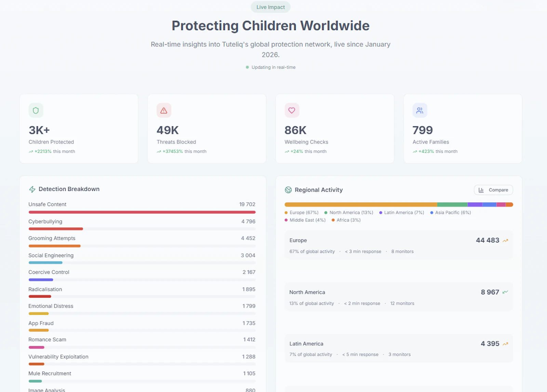Viewport: 547px width, 392px height.
Task: Click the Live Impact badge
Action: pyautogui.click(x=270, y=7)
